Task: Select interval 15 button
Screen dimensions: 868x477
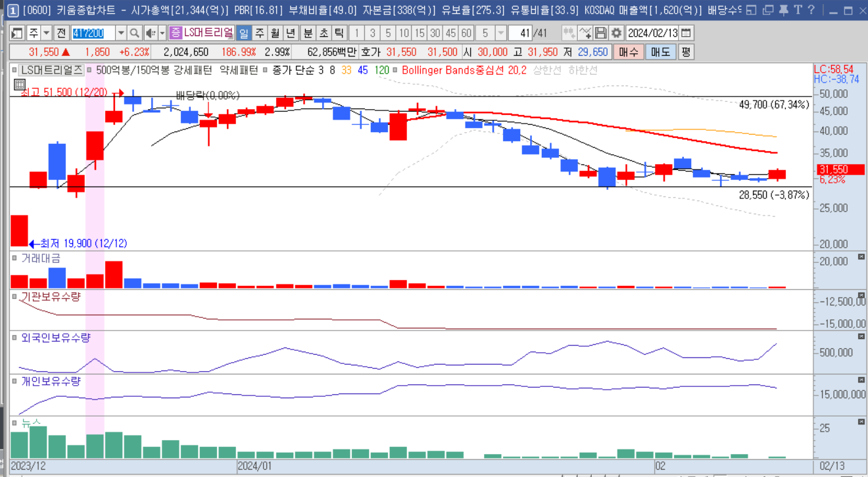Action: 420,33
